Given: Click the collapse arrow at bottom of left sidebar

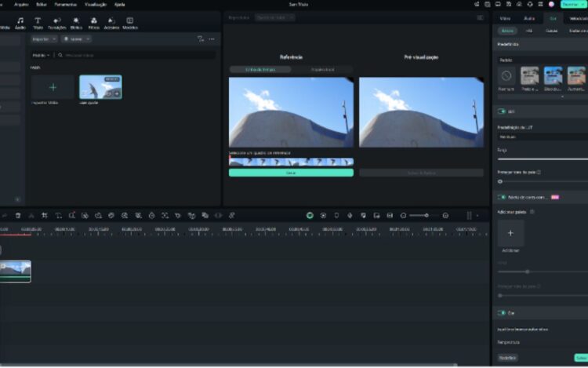Looking at the screenshot, I should [x=17, y=199].
